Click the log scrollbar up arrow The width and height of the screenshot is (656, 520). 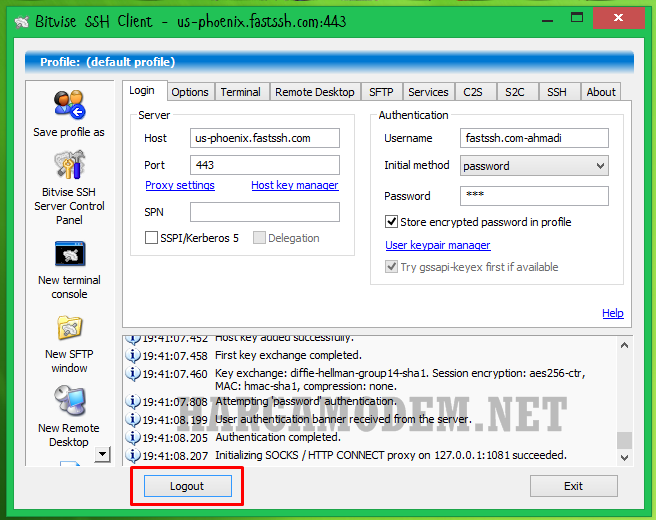click(x=625, y=345)
